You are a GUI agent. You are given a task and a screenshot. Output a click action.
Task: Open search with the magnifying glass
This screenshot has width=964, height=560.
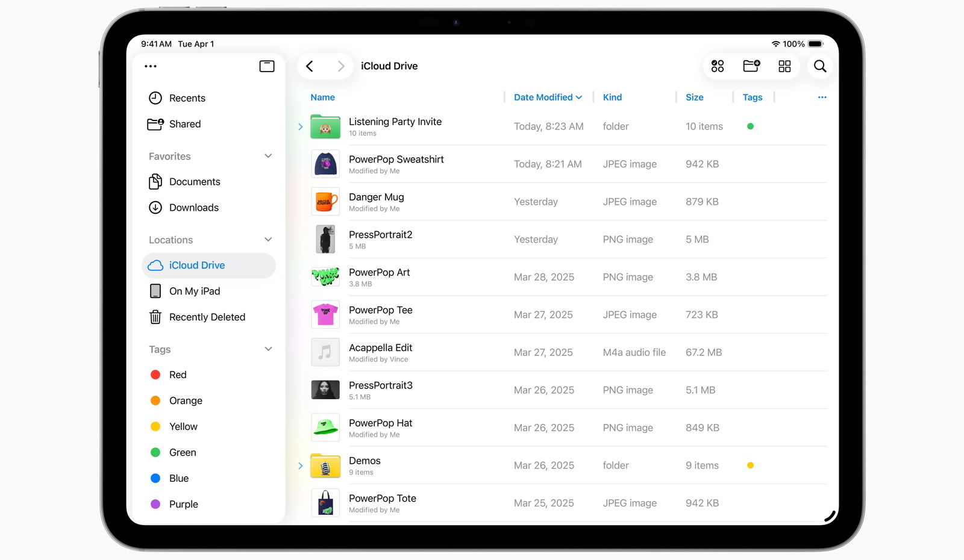pos(820,66)
